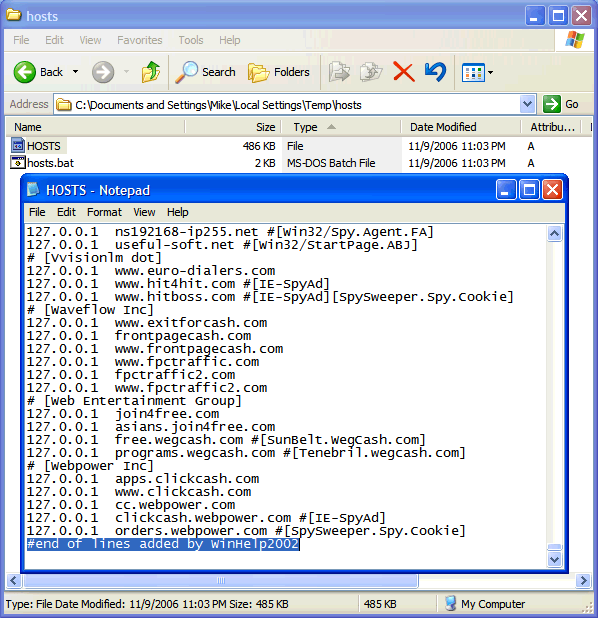
Task: Open the Views dropdown button
Action: 477,73
